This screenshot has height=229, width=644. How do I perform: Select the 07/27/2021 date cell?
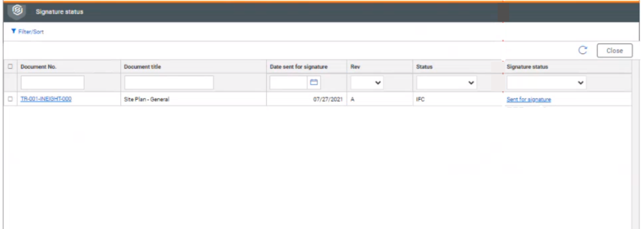click(306, 99)
